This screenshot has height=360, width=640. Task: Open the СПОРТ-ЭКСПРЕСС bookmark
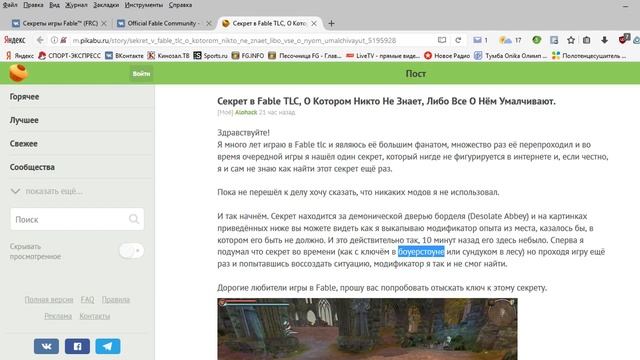(x=69, y=56)
